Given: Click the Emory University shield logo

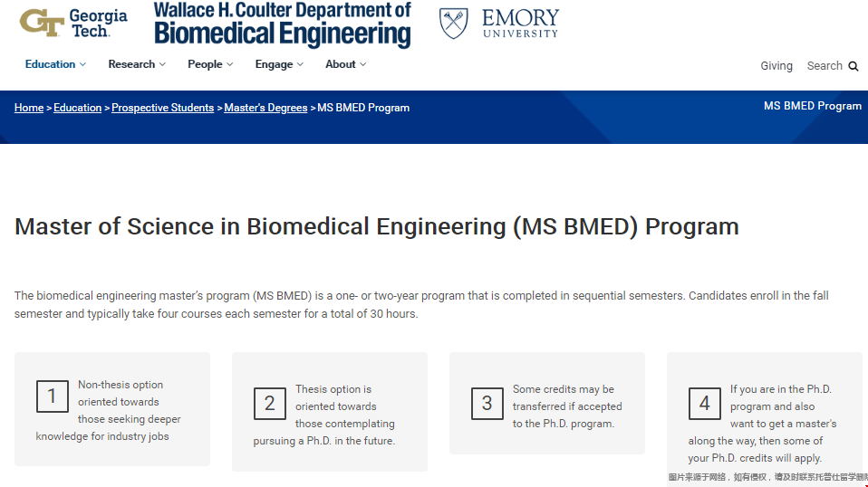Looking at the screenshot, I should 453,24.
